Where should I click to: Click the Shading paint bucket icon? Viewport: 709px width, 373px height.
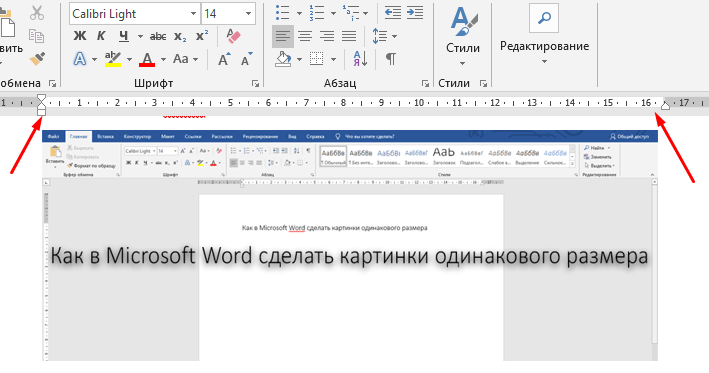click(283, 59)
